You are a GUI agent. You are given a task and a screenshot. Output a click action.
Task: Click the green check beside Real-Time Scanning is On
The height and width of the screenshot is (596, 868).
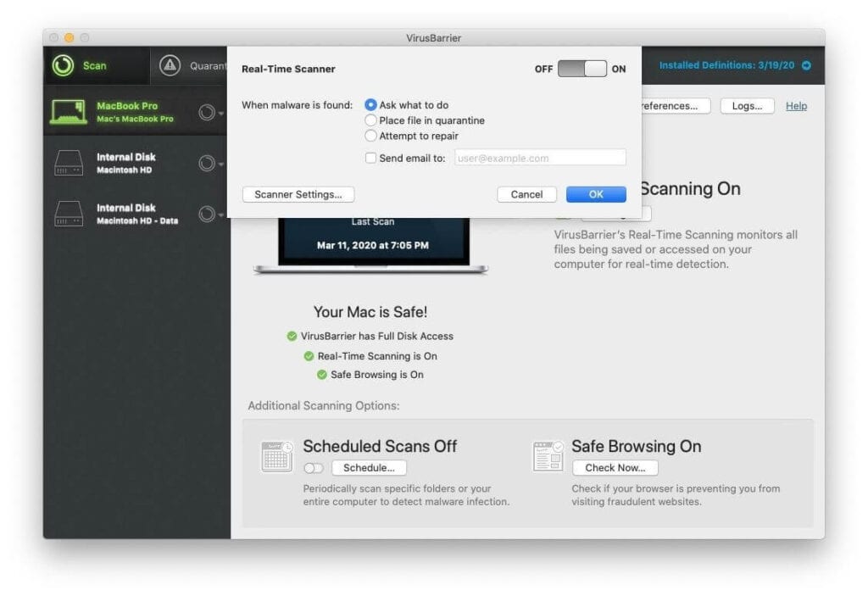(x=309, y=356)
